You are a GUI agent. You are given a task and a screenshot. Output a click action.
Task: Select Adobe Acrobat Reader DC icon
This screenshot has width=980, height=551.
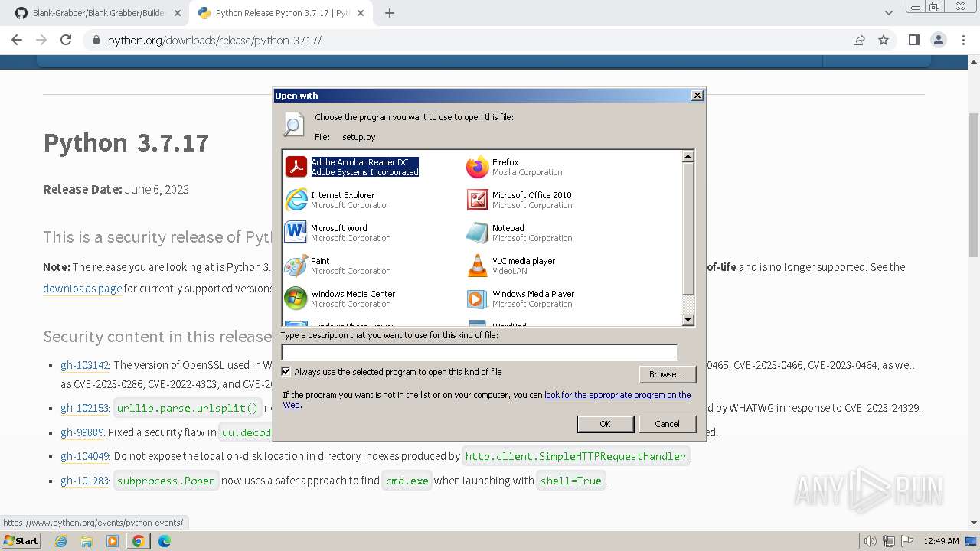click(296, 167)
